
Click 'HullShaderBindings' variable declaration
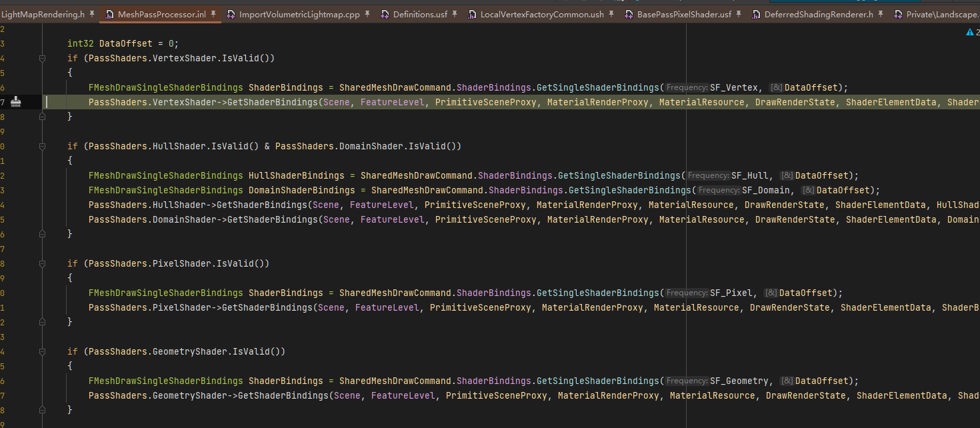pos(297,175)
